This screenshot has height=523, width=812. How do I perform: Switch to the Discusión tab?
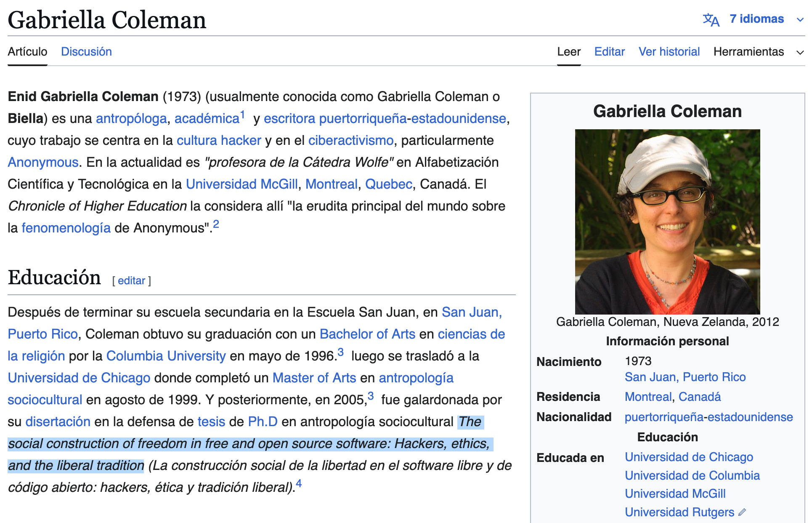(86, 52)
